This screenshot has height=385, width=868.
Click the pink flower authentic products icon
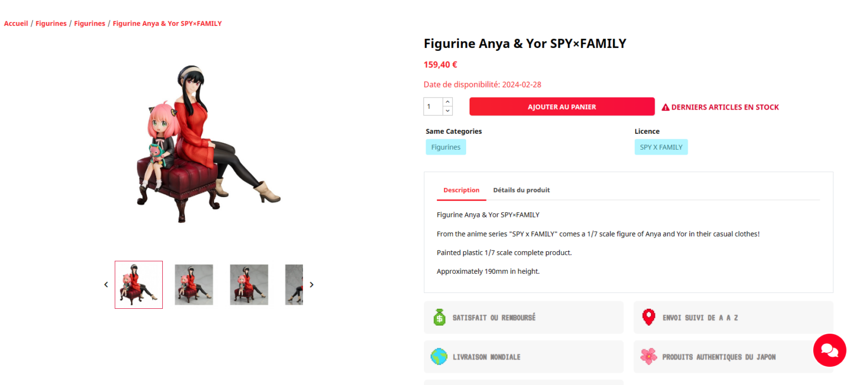649,356
